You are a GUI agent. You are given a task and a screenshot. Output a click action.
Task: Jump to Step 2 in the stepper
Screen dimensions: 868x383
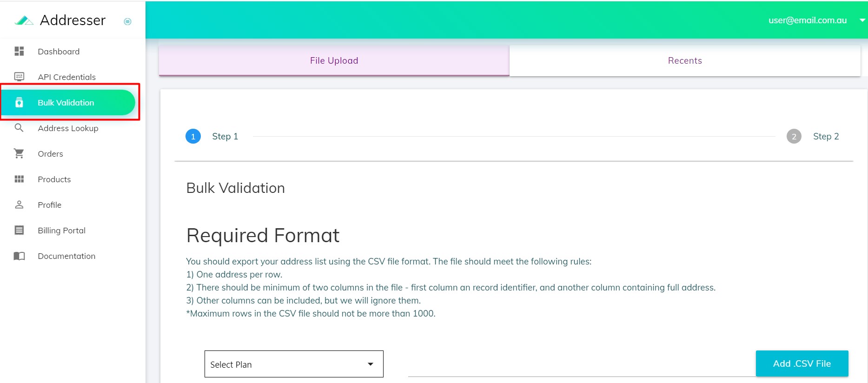(794, 137)
